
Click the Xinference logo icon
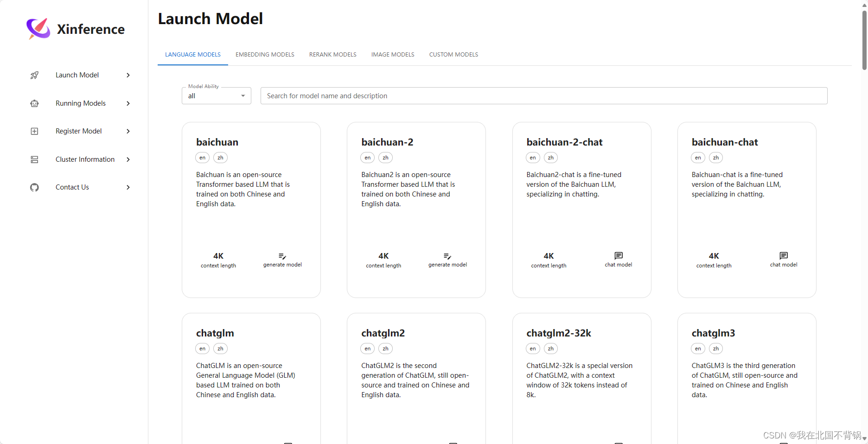click(38, 29)
